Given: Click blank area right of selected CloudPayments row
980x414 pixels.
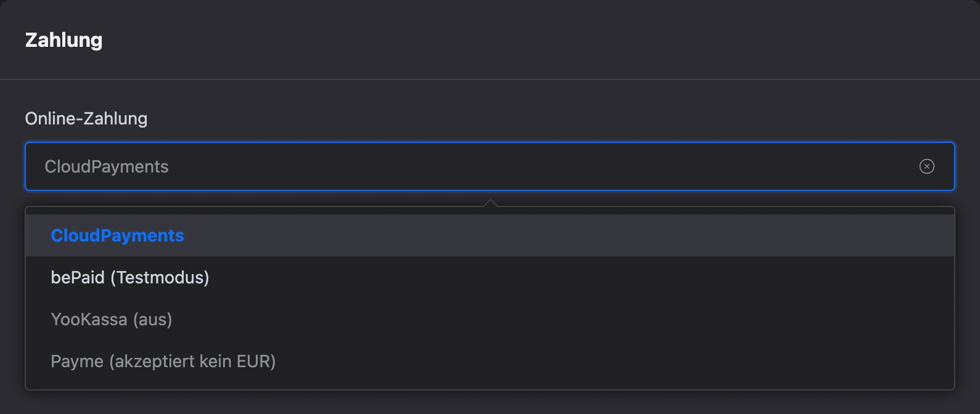Looking at the screenshot, I should [x=567, y=235].
